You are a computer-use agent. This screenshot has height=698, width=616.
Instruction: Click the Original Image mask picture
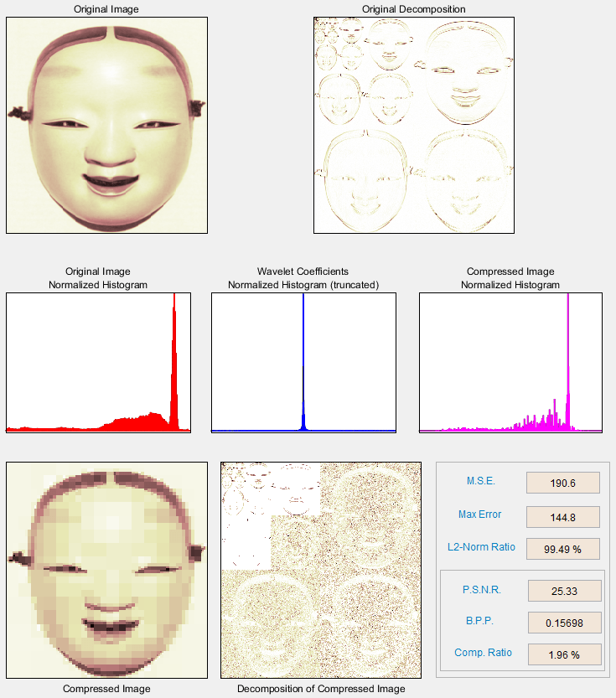(106, 125)
